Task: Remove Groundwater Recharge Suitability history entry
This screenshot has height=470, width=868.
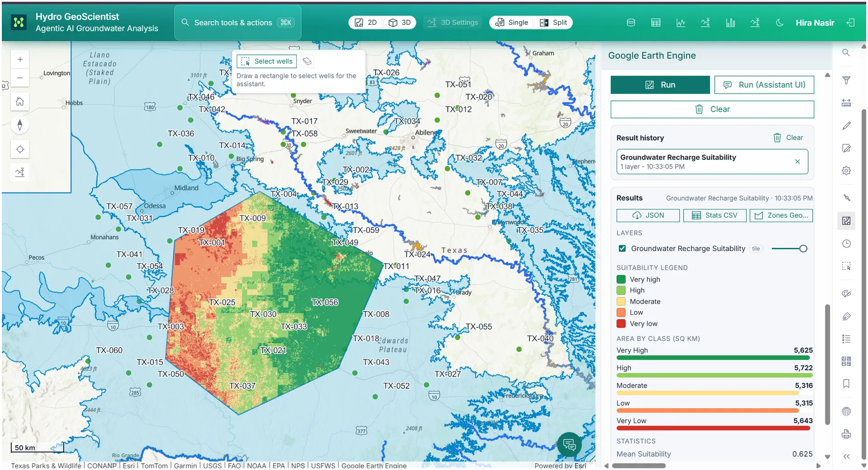Action: (x=797, y=161)
